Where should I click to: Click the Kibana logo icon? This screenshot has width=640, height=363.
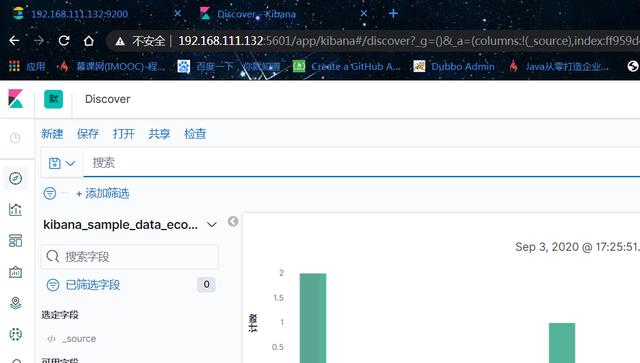coord(16,99)
